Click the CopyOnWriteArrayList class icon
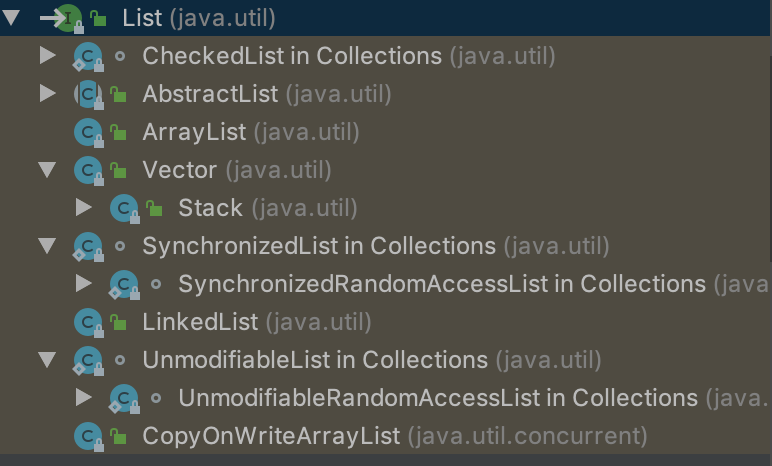Image resolution: width=772 pixels, height=466 pixels. tap(88, 436)
